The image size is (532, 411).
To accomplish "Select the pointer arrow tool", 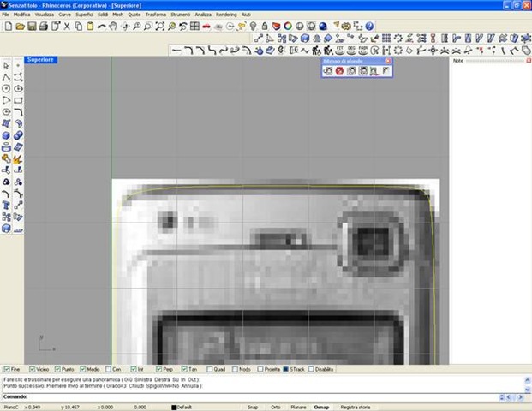I will 7,65.
